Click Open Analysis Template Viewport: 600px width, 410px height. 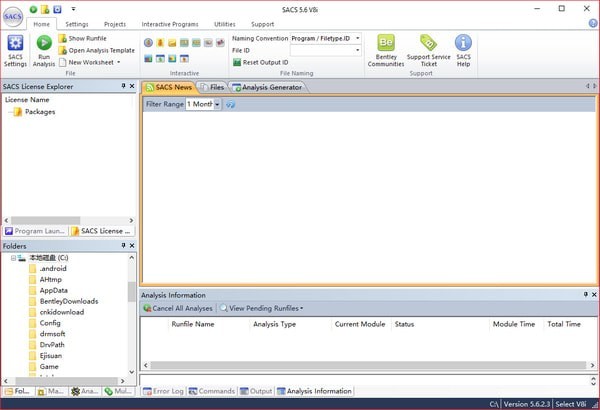(x=97, y=50)
